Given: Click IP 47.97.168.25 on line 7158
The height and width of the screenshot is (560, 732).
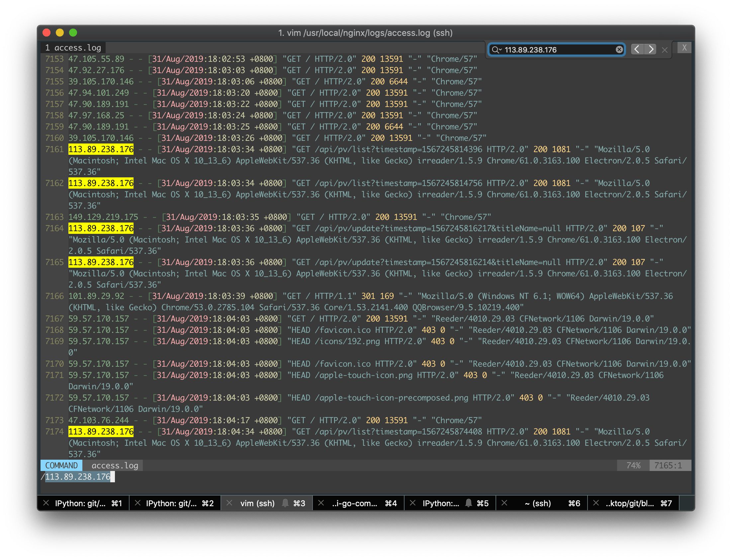Looking at the screenshot, I should pos(96,116).
